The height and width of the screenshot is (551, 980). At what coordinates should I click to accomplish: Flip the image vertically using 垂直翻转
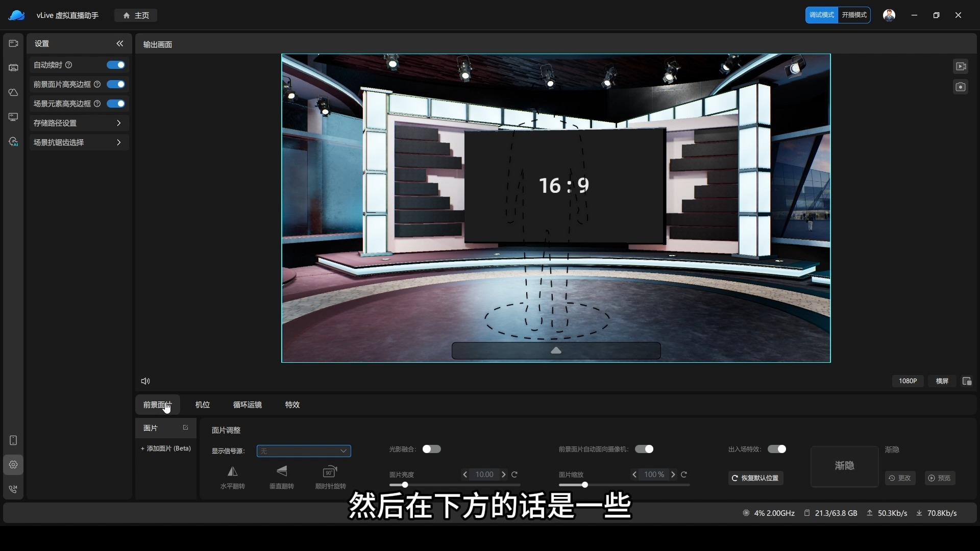pos(281,477)
